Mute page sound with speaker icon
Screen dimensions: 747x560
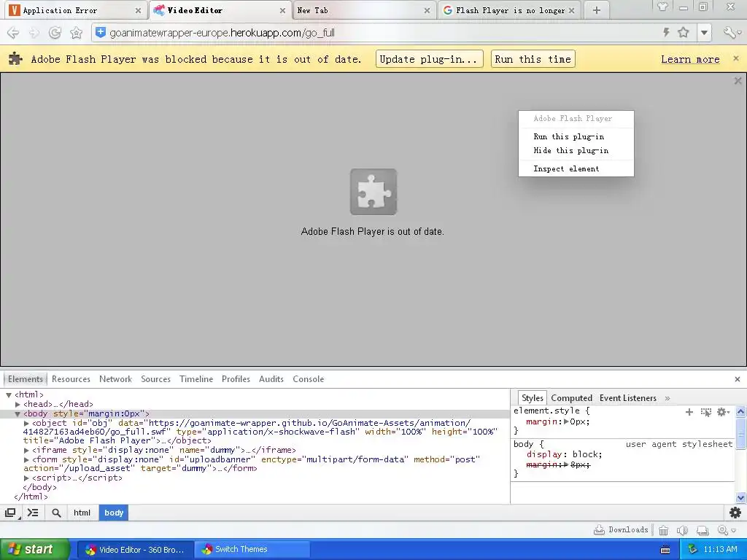[682, 530]
